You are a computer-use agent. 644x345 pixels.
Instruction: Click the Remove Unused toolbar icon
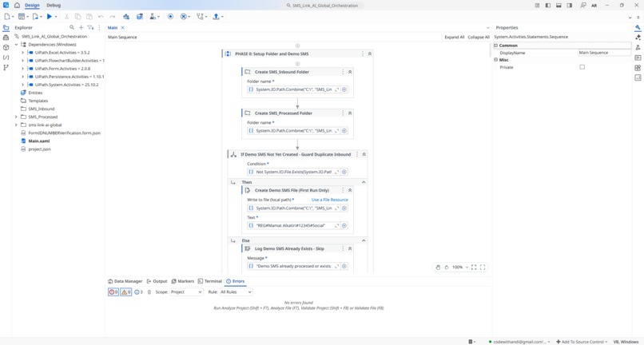(x=184, y=17)
